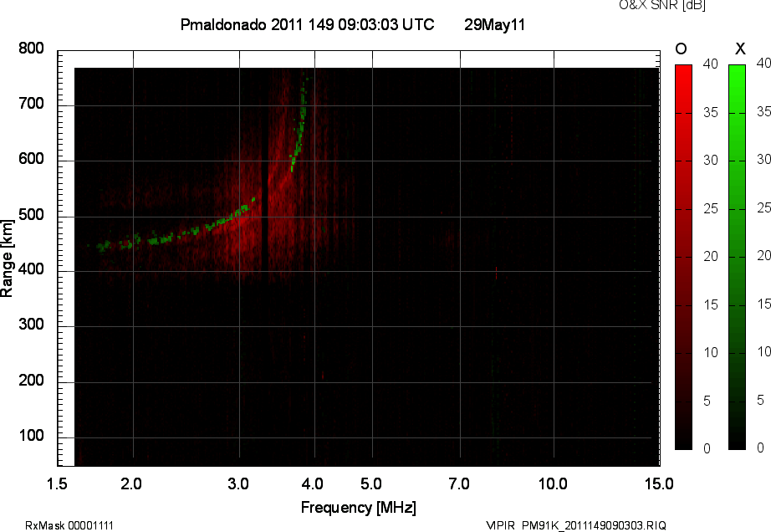
Task: Click the 15.0 tick label on the frequency axis
Action: (659, 484)
